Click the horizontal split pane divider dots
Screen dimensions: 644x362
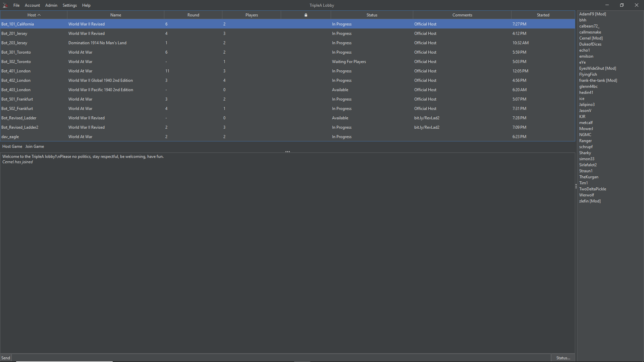pyautogui.click(x=287, y=152)
